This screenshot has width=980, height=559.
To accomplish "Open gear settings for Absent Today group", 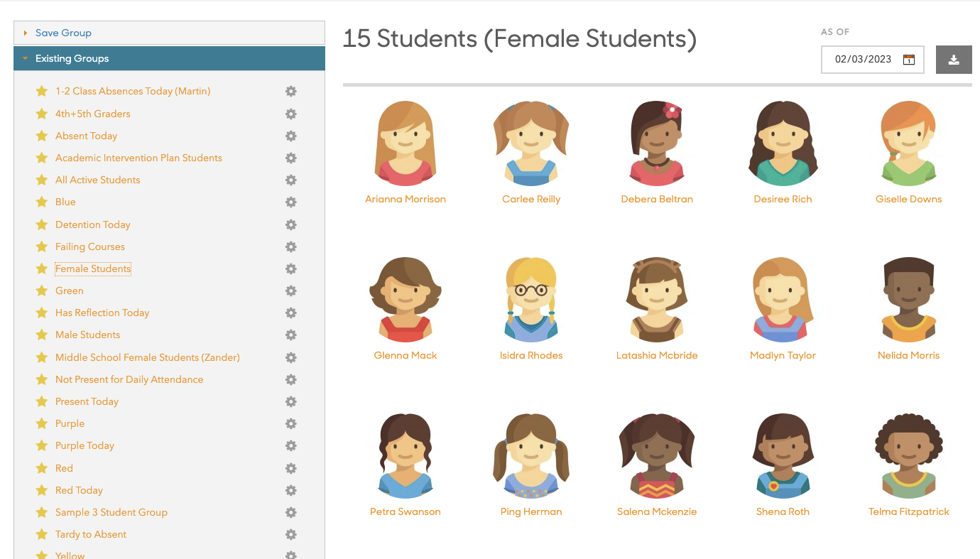I will pos(290,136).
